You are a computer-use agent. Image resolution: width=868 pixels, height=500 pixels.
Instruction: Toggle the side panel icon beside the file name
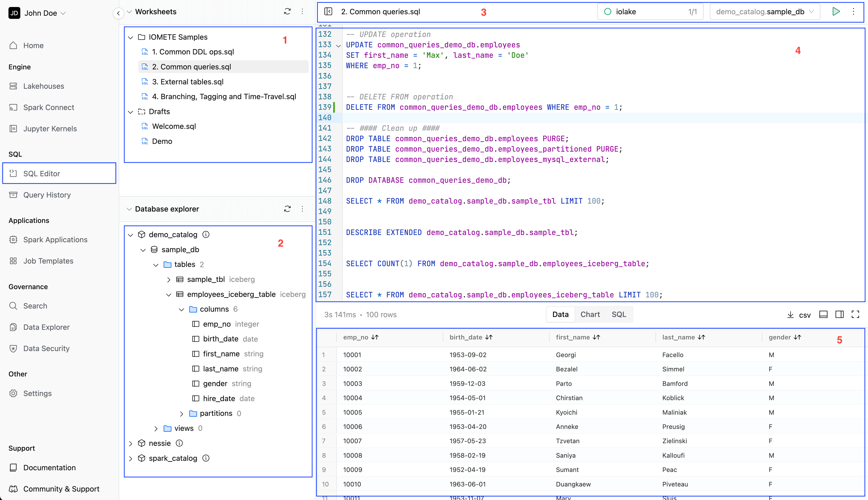click(x=328, y=12)
